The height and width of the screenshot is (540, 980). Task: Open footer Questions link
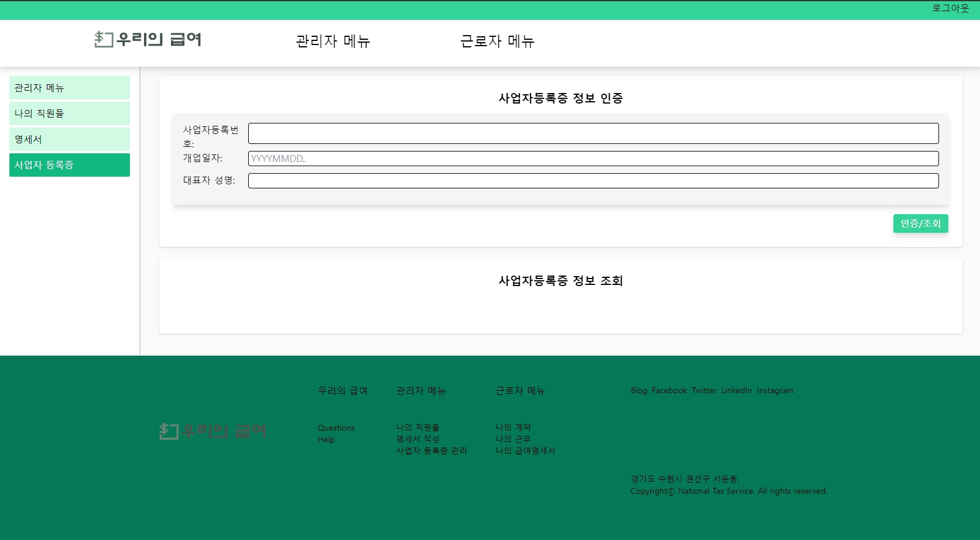[x=336, y=428]
